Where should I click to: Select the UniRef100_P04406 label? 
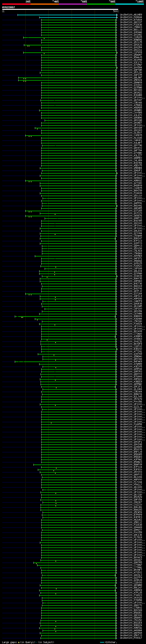click(x=131, y=193)
